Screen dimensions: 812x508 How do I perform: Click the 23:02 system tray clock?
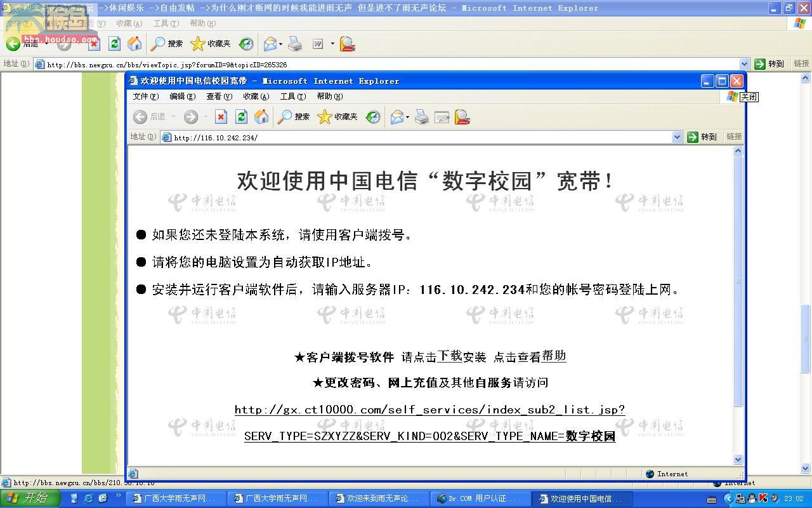tap(794, 499)
